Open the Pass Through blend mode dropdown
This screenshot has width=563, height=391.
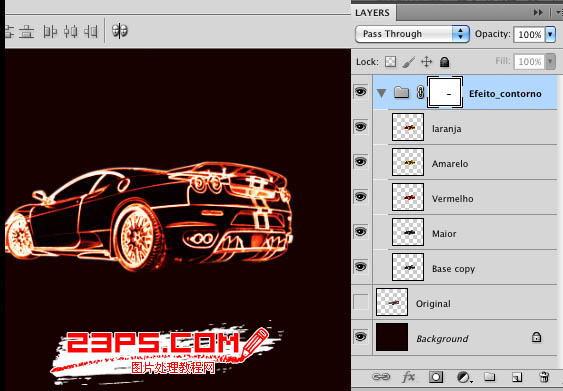click(x=412, y=34)
